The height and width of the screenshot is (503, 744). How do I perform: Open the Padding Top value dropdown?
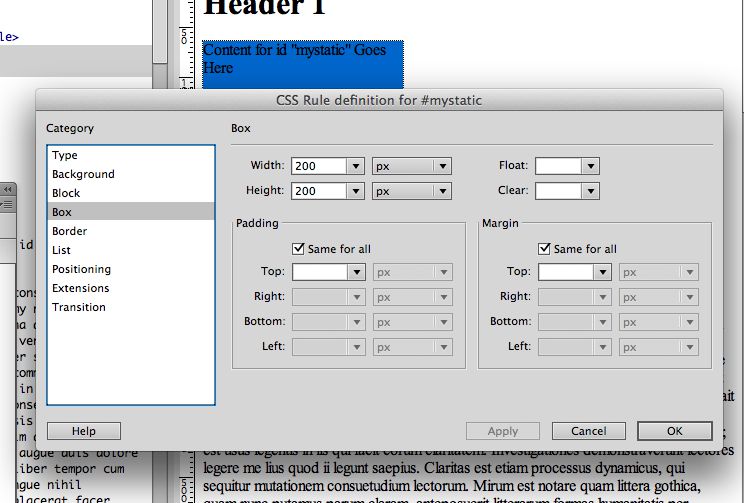[x=355, y=272]
